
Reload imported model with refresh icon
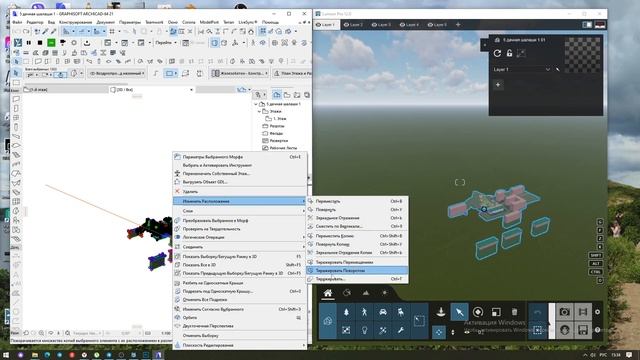pyautogui.click(x=497, y=53)
